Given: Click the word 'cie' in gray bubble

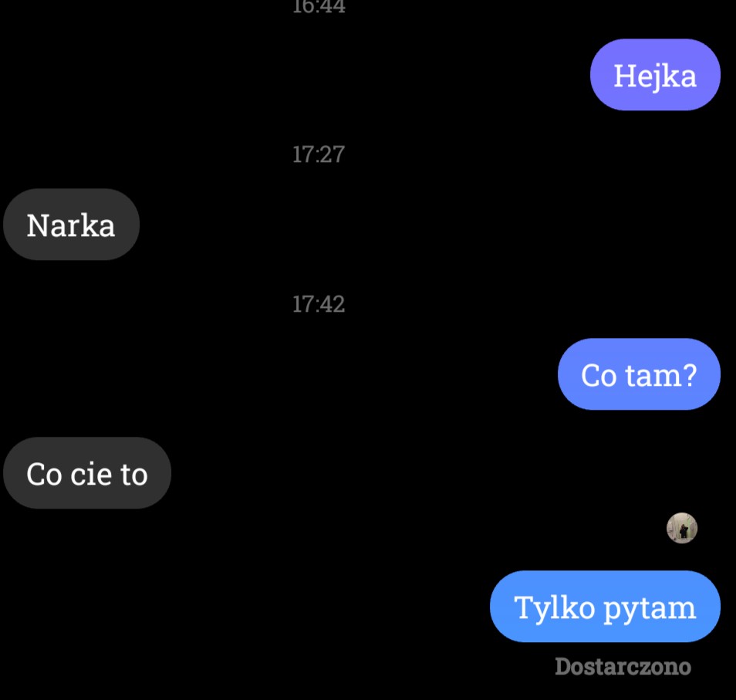Looking at the screenshot, I should tap(91, 474).
